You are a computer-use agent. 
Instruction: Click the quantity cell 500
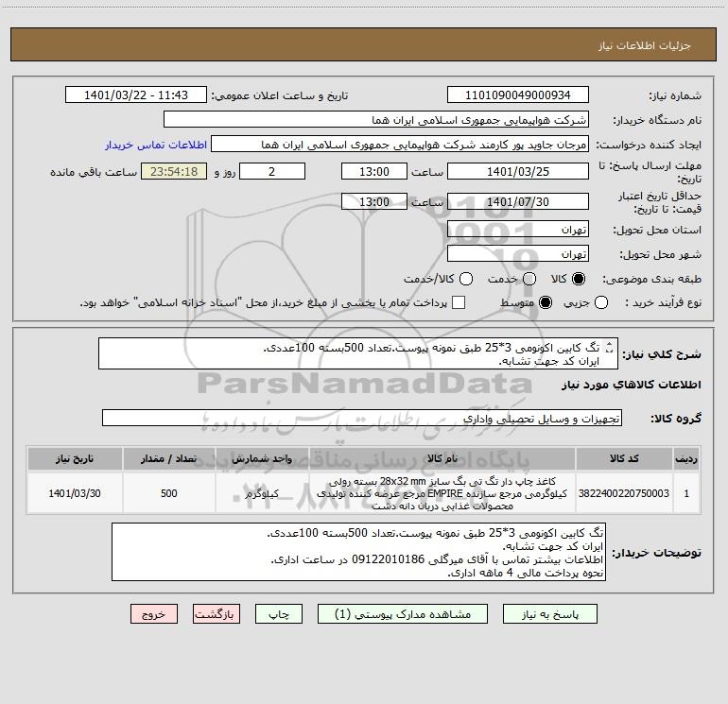point(169,493)
